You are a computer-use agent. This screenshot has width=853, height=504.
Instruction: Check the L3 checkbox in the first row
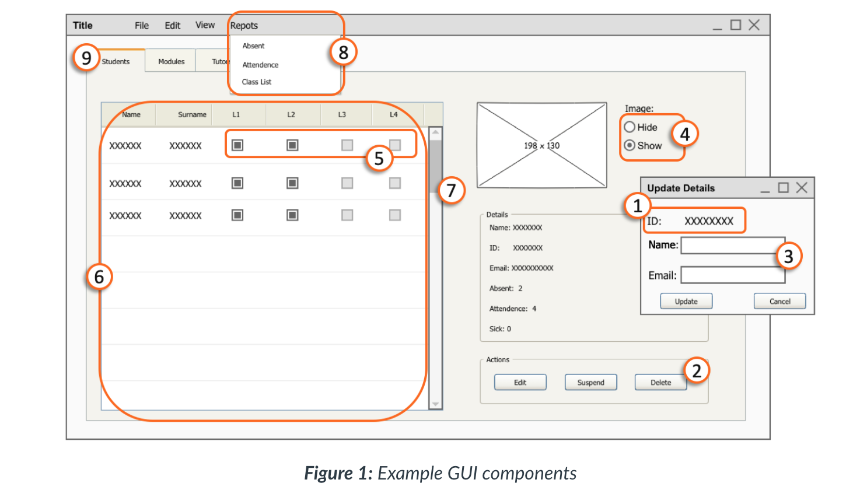pos(347,145)
